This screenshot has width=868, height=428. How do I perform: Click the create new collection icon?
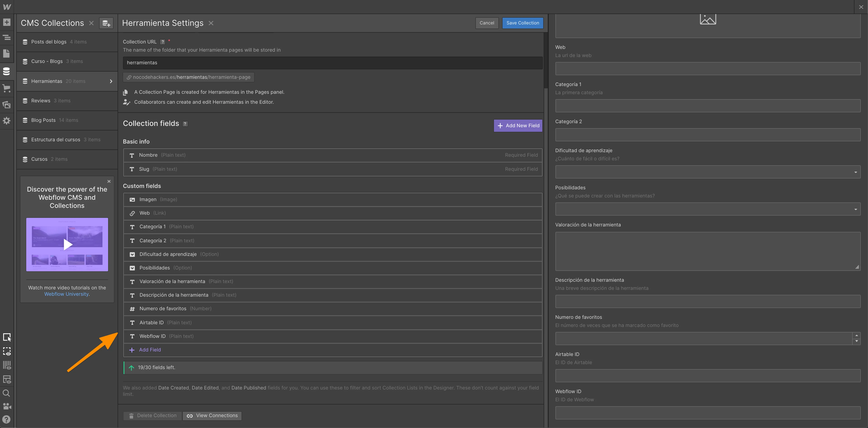(106, 23)
